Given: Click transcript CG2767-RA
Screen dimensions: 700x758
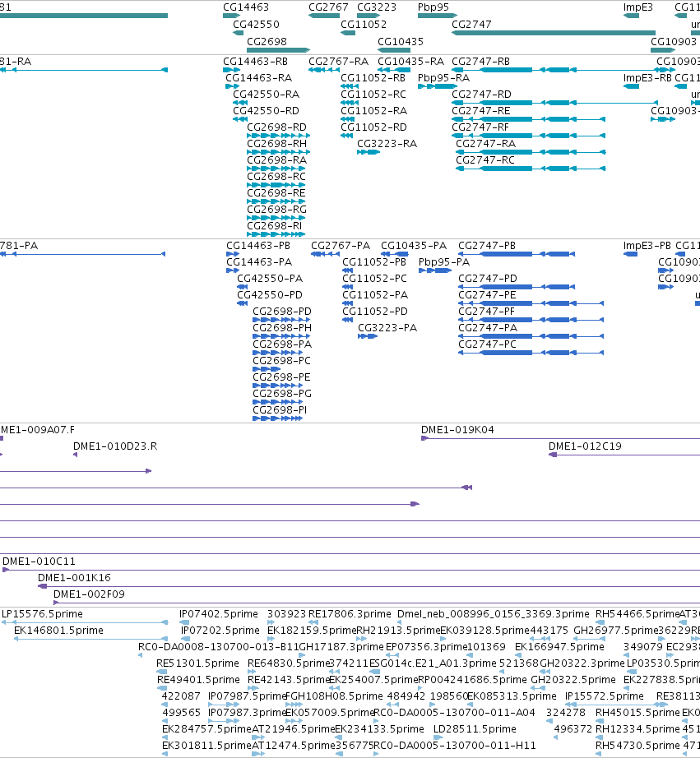Looking at the screenshot, I should click(339, 62).
